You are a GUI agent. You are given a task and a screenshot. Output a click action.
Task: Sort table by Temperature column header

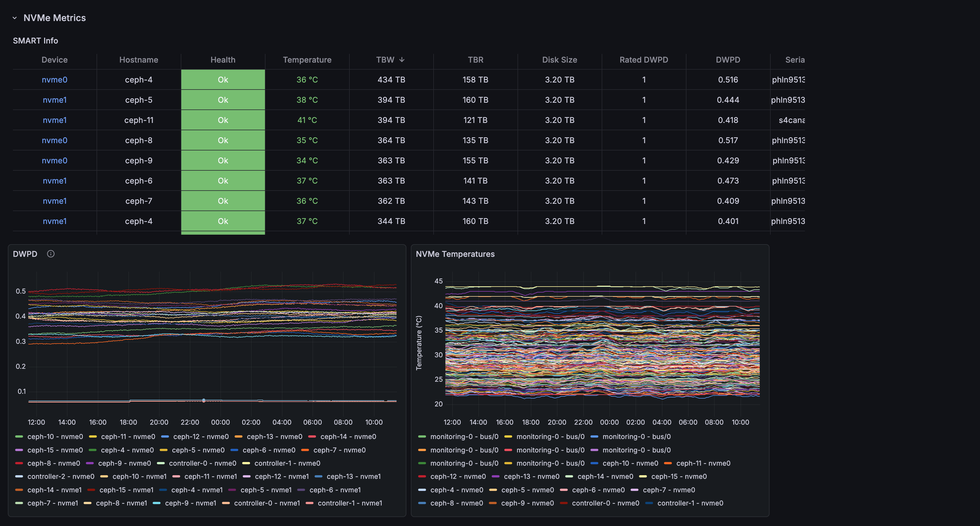(307, 60)
